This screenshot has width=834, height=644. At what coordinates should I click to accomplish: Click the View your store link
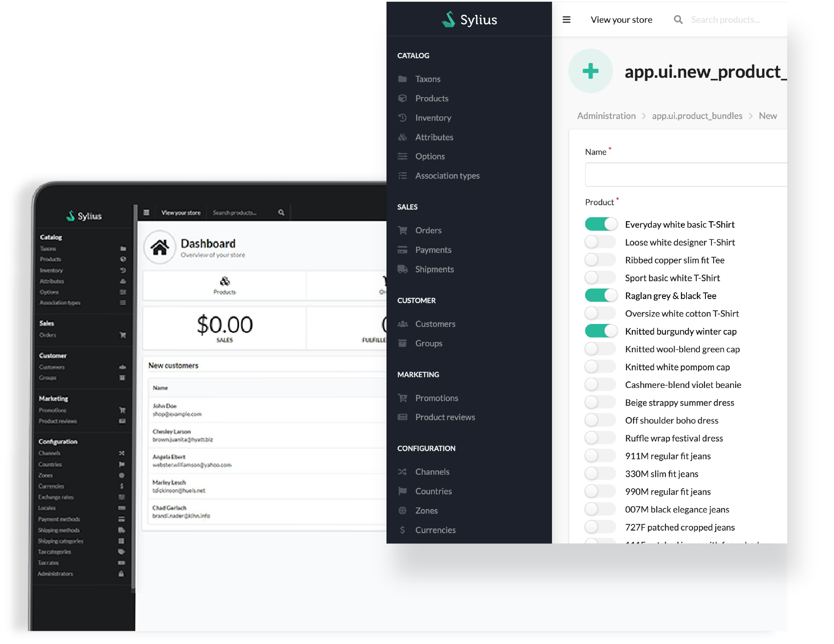[x=621, y=20]
